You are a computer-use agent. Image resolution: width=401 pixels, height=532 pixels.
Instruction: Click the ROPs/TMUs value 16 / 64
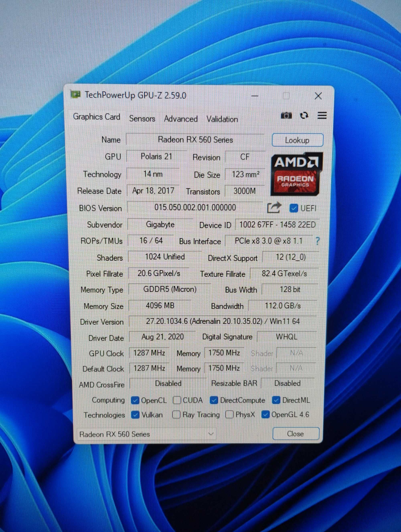(151, 241)
